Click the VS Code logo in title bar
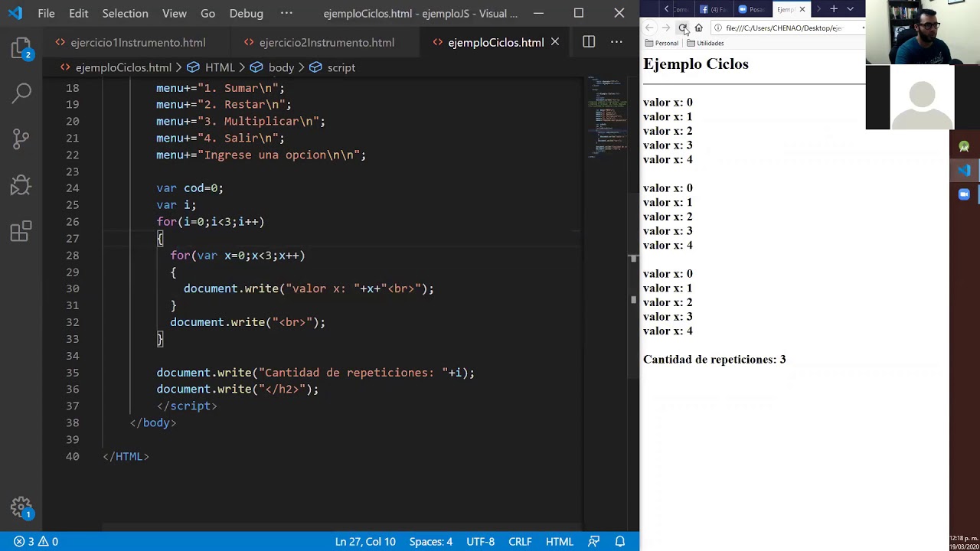 coord(15,13)
